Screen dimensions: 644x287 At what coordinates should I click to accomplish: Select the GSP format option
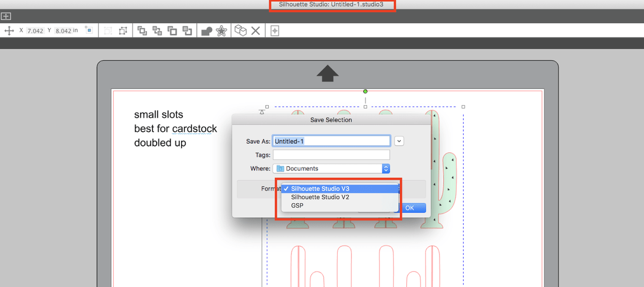tap(340, 205)
